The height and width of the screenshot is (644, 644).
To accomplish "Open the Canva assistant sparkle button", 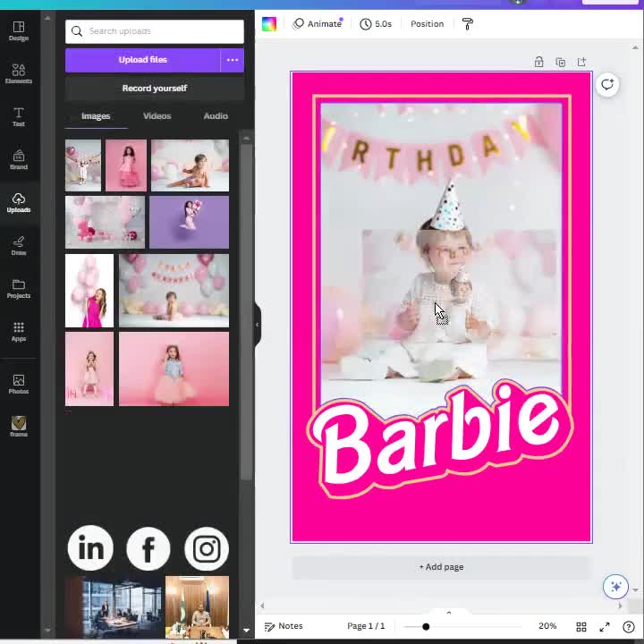I will (x=615, y=586).
